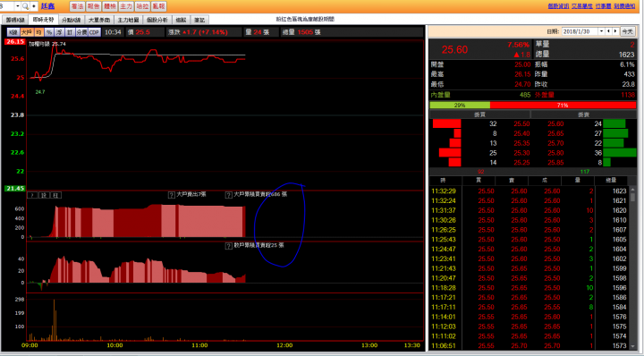Click the 10:00 time axis label
Viewport: 644px width, 356px height.
[x=114, y=346]
